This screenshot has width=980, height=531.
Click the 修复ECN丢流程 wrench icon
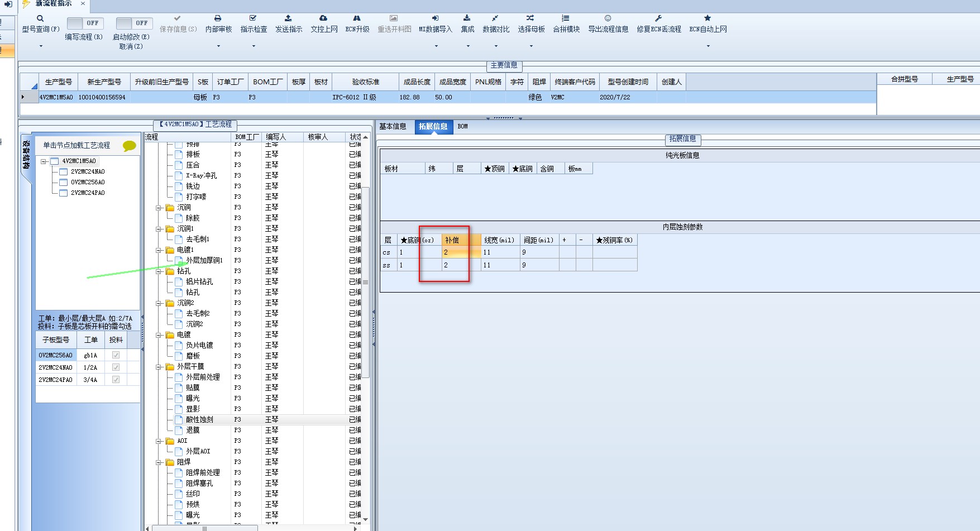tap(658, 18)
